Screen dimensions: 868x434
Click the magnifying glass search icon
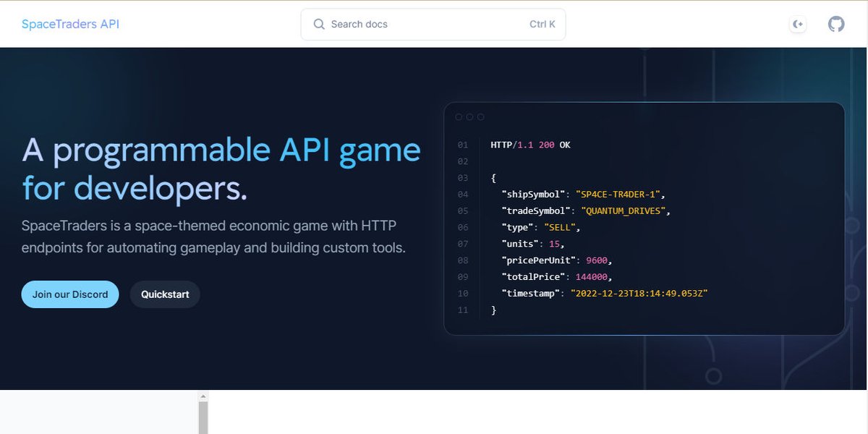(x=319, y=24)
